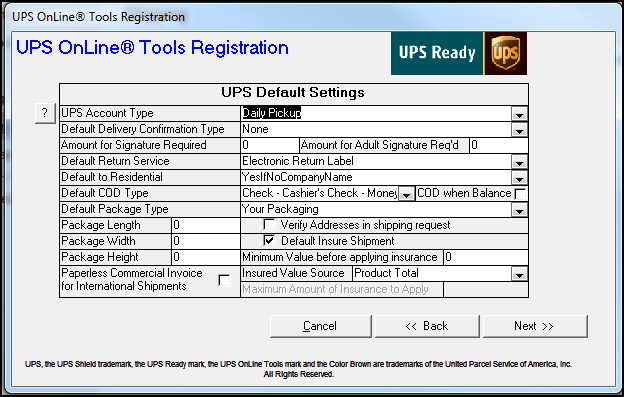This screenshot has height=397, width=624.
Task: Click Amount for Signature Required field
Action: [270, 145]
